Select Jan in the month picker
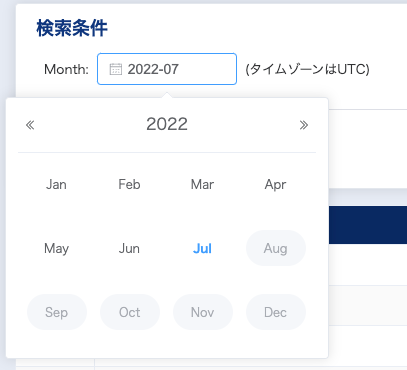Image resolution: width=407 pixels, height=370 pixels. pyautogui.click(x=56, y=184)
